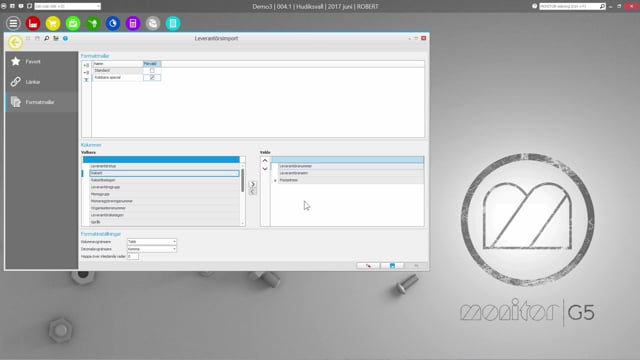Click the Hoppa över inledande rader input field
The height and width of the screenshot is (360, 640).
pos(133,256)
